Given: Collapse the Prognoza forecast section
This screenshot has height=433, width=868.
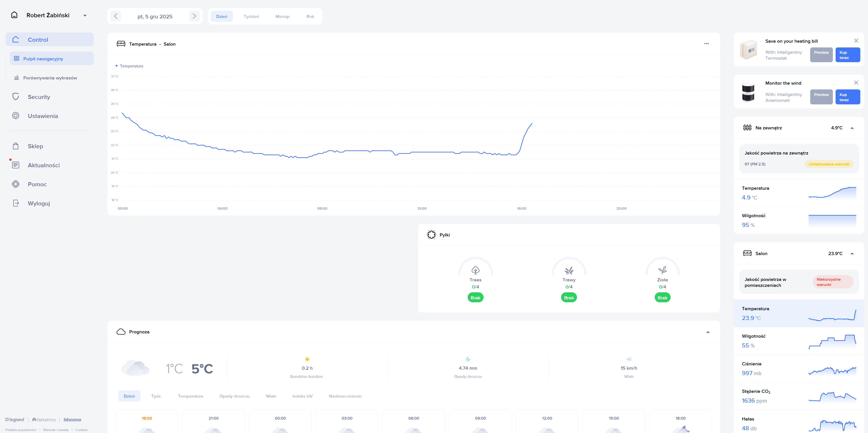Looking at the screenshot, I should (708, 332).
